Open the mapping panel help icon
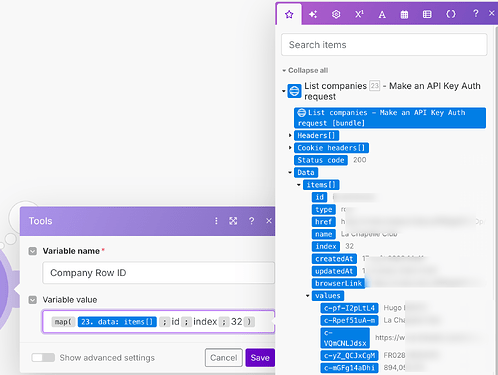The height and width of the screenshot is (375, 498). [x=476, y=14]
